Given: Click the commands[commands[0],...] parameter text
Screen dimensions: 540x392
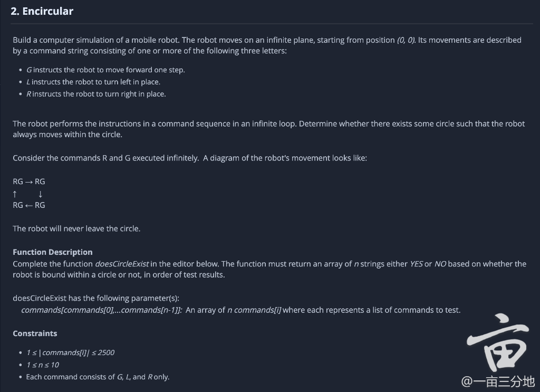Looking at the screenshot, I should coord(102,310).
